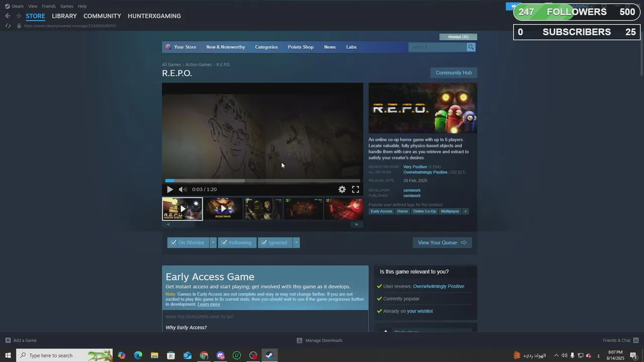The image size is (644, 362).
Task: Select the Release Trailer thumbnail
Action: pos(223,209)
